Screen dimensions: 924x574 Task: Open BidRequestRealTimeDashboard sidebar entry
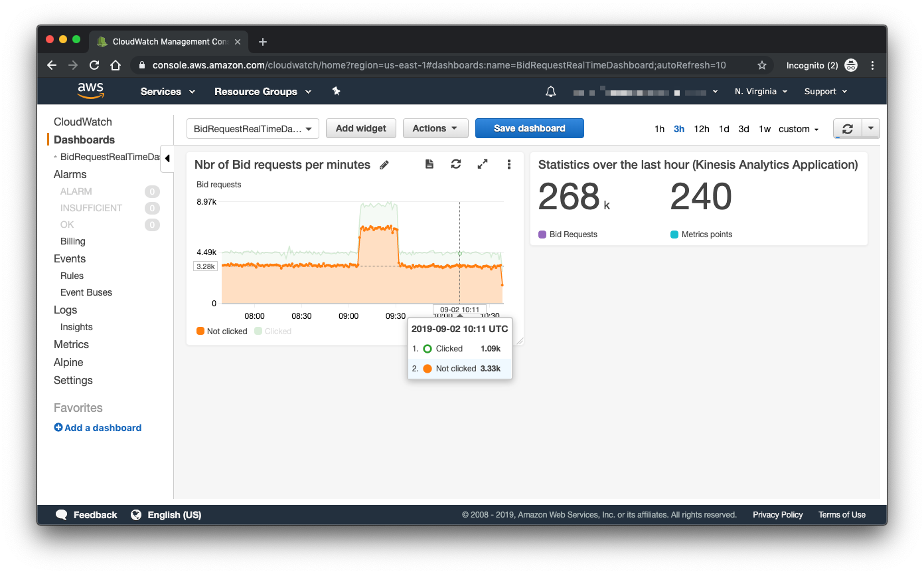110,157
